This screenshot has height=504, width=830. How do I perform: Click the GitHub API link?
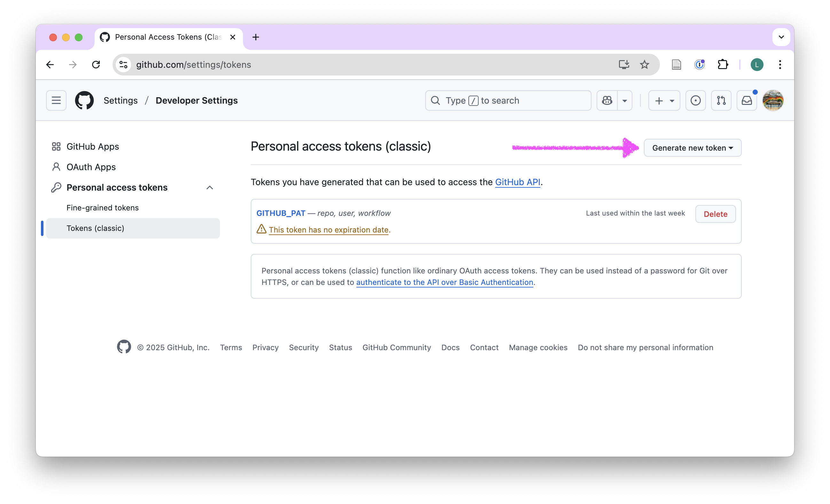pos(517,182)
